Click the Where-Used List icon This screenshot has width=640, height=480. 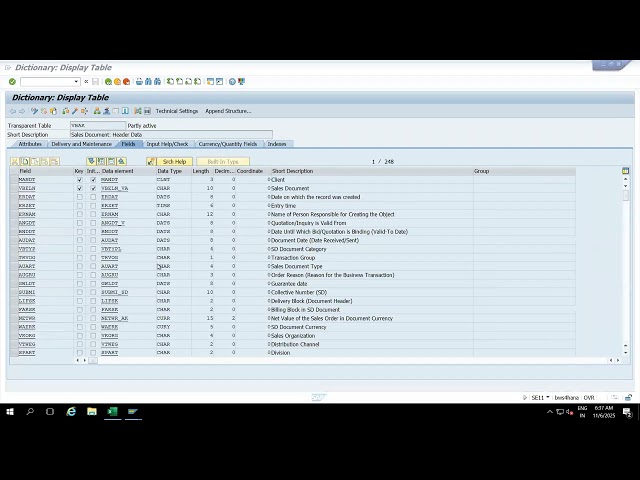[84, 111]
